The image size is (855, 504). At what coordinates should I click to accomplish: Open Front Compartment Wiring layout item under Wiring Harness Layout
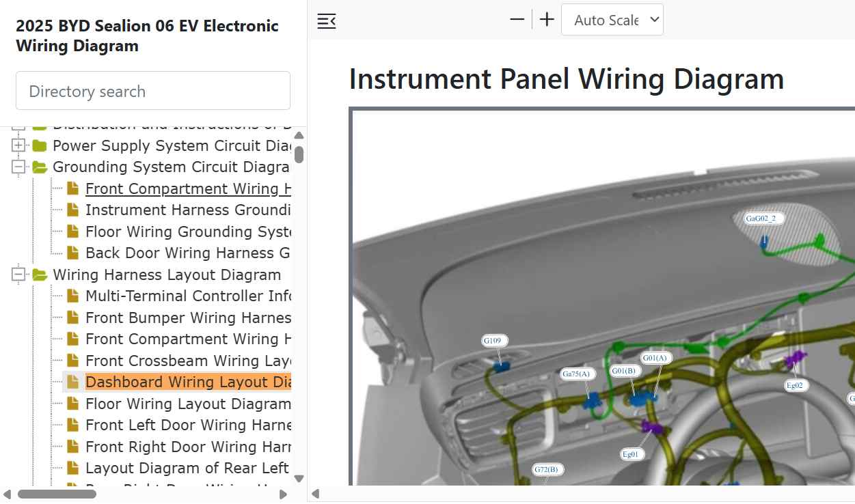click(x=188, y=339)
